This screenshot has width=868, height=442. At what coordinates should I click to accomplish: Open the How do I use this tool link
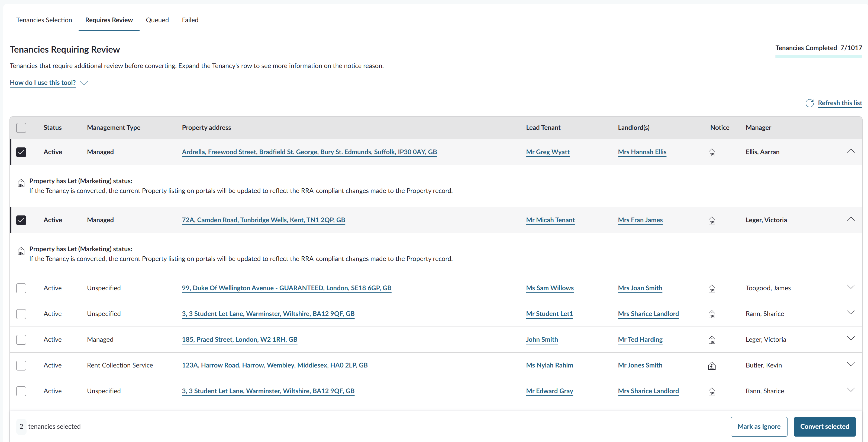43,83
